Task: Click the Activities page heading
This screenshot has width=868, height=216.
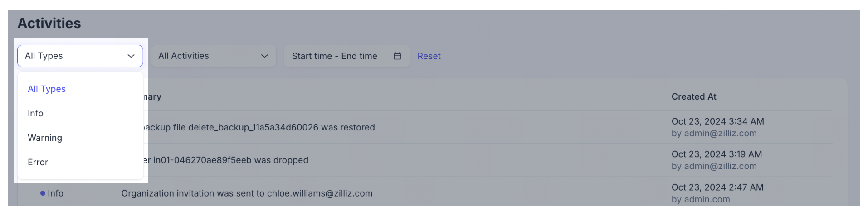Action: click(x=49, y=24)
